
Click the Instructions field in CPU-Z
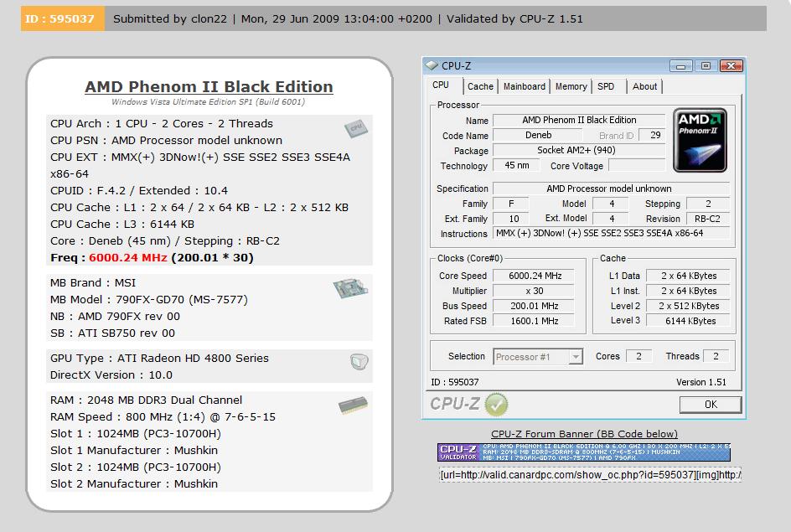(x=611, y=234)
